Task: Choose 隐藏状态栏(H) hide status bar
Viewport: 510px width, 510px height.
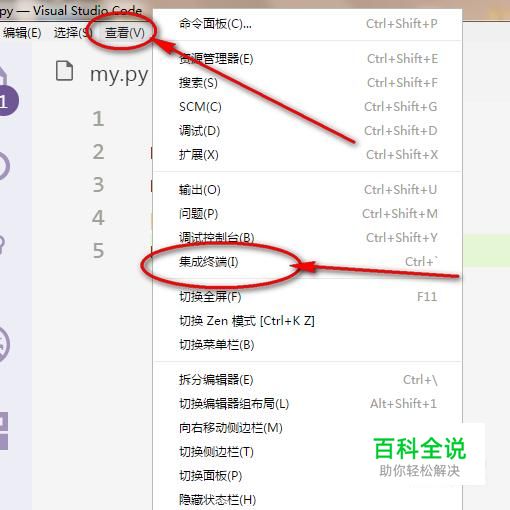Action: (307, 499)
